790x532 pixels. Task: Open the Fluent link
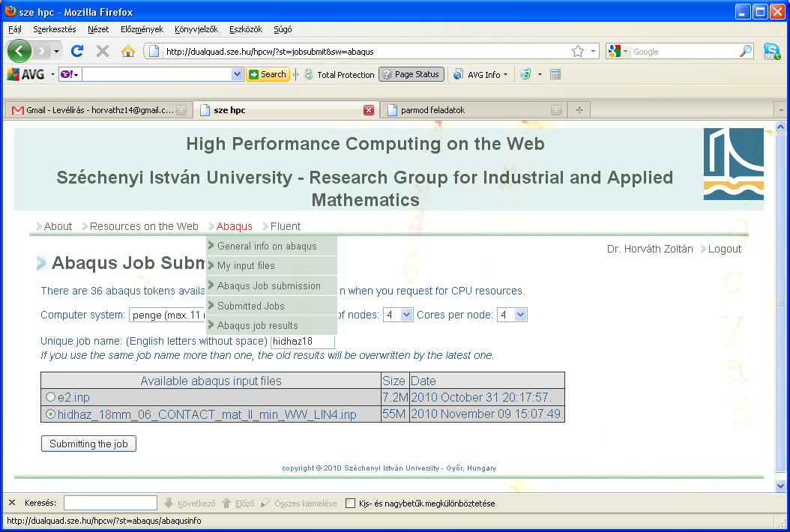click(x=285, y=226)
